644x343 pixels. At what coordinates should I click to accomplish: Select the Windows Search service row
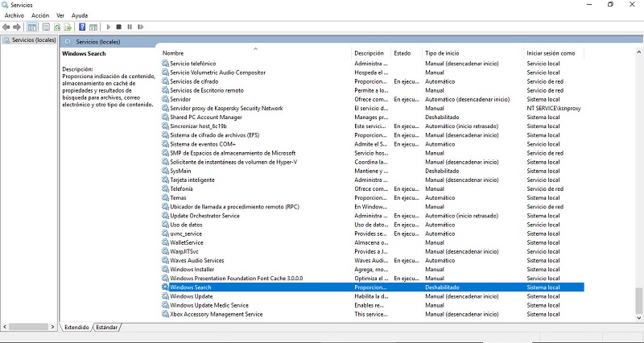[x=373, y=287]
